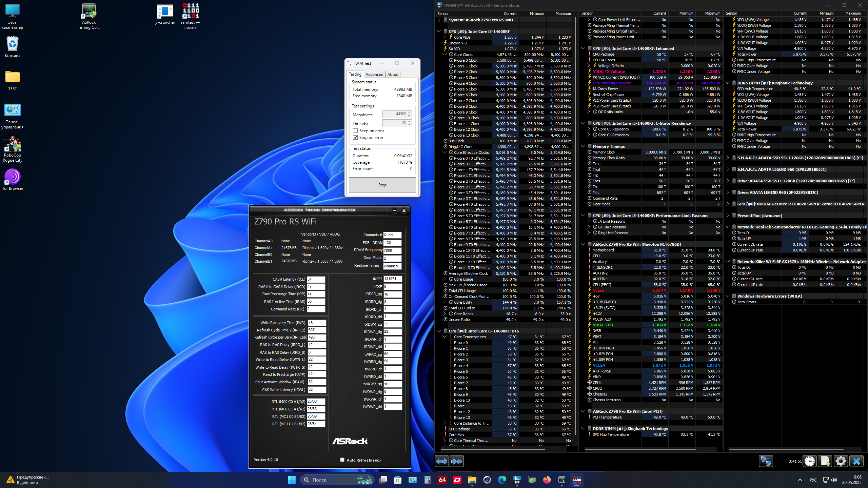The image size is (868, 488).
Task: Open the About tab in RAM Test
Action: [393, 75]
